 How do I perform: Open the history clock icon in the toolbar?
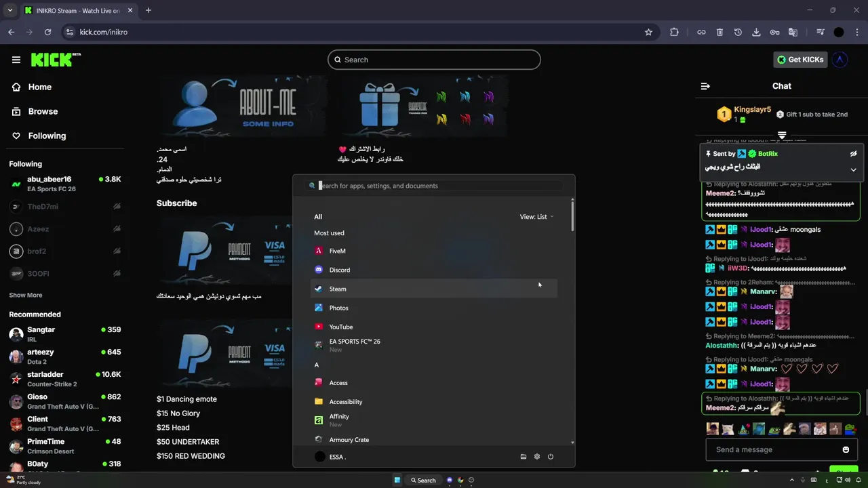coord(738,32)
